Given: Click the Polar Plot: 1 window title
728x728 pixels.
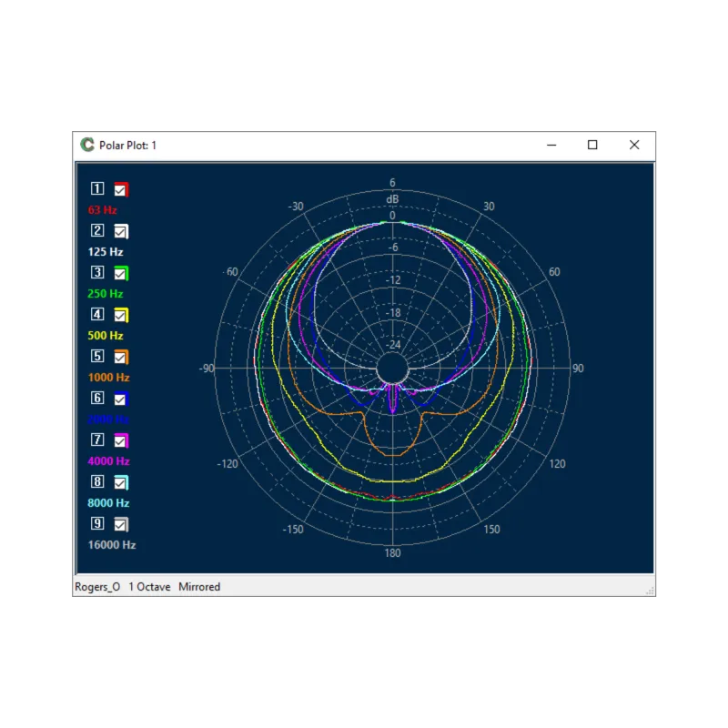Looking at the screenshot, I should [x=127, y=146].
